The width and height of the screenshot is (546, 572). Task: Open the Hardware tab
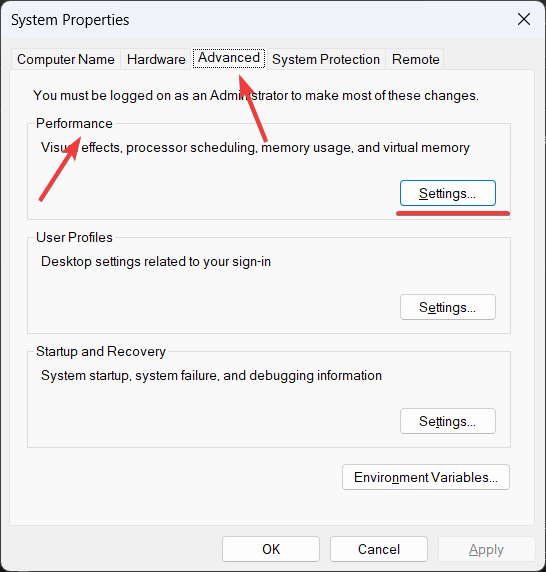point(156,59)
